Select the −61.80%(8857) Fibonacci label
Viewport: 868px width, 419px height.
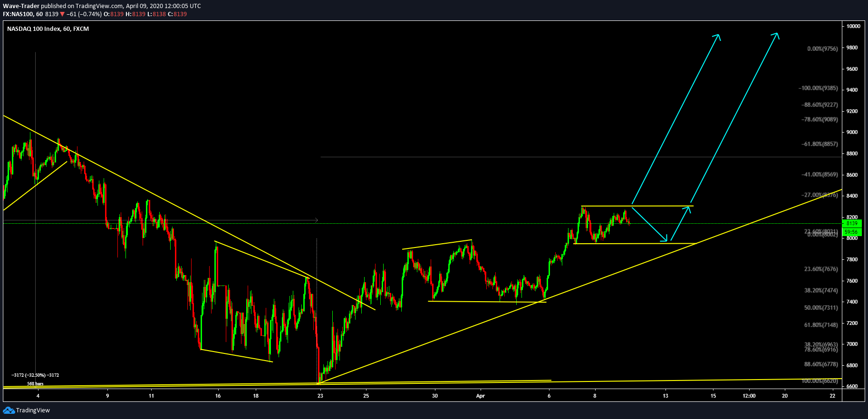(820, 143)
